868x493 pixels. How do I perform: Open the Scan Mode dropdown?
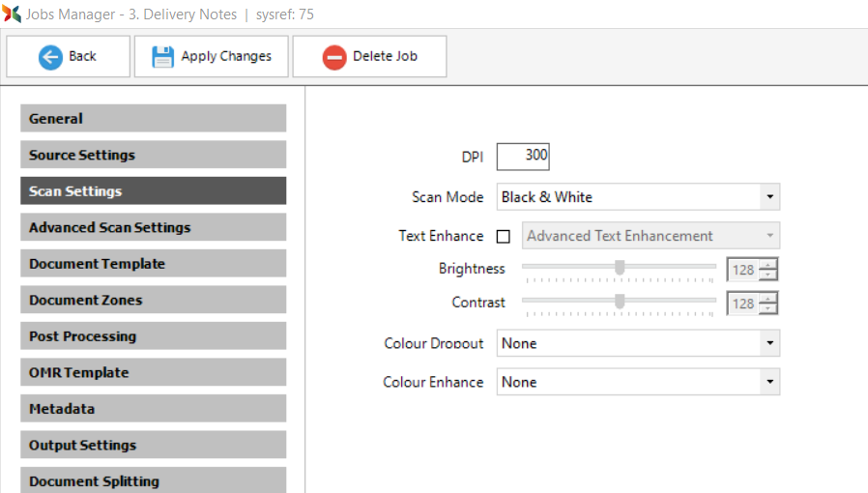tap(638, 197)
